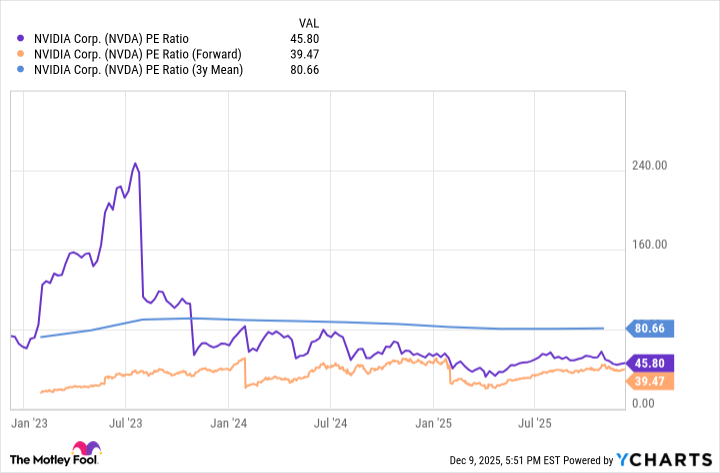This screenshot has height=473, width=720.
Task: Click the purple PE Ratio legend dot
Action: (x=21, y=37)
